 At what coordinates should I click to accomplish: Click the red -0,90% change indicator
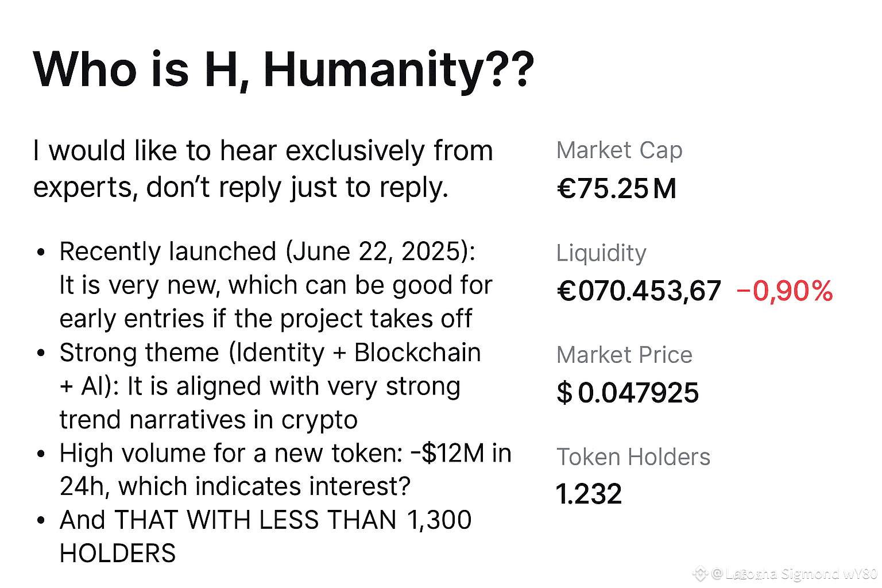click(x=784, y=291)
